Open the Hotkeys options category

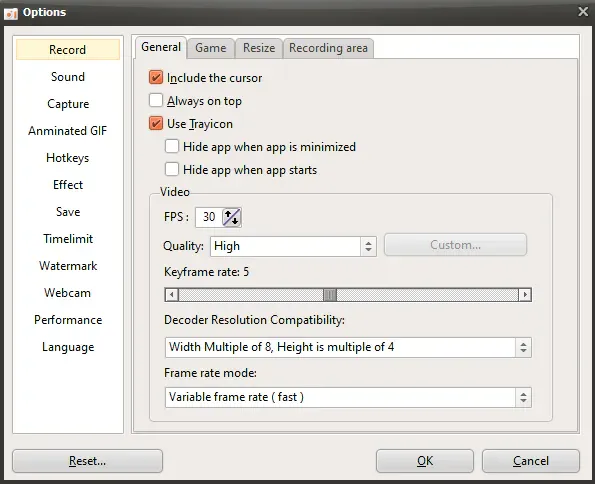point(68,158)
